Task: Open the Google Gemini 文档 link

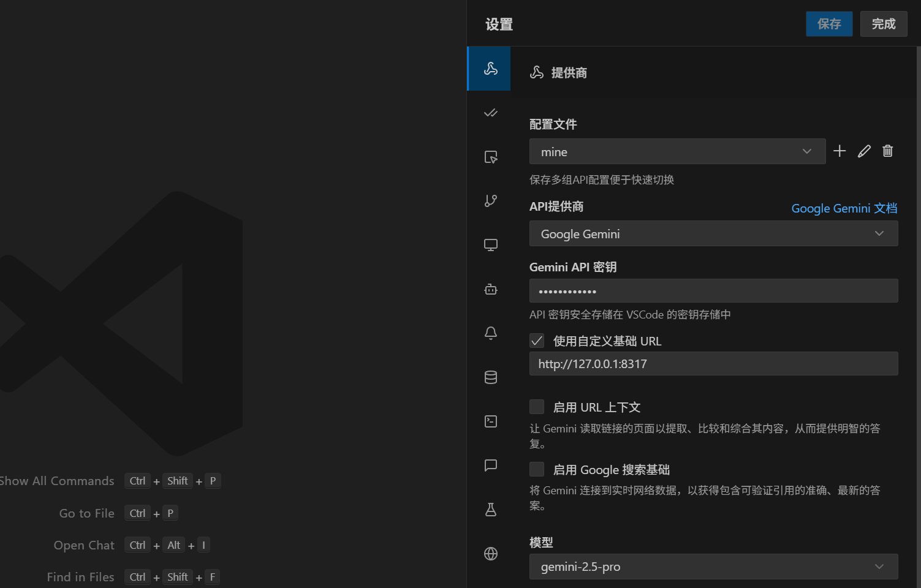Action: [844, 208]
